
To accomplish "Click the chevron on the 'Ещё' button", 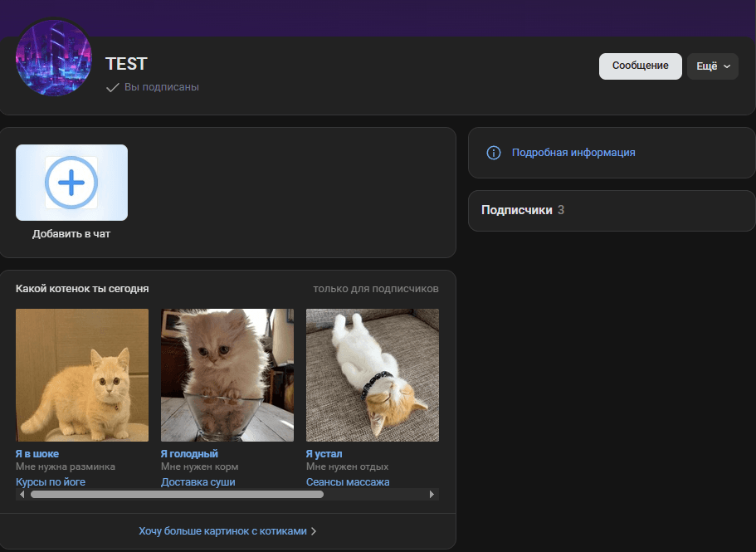I will pos(727,66).
